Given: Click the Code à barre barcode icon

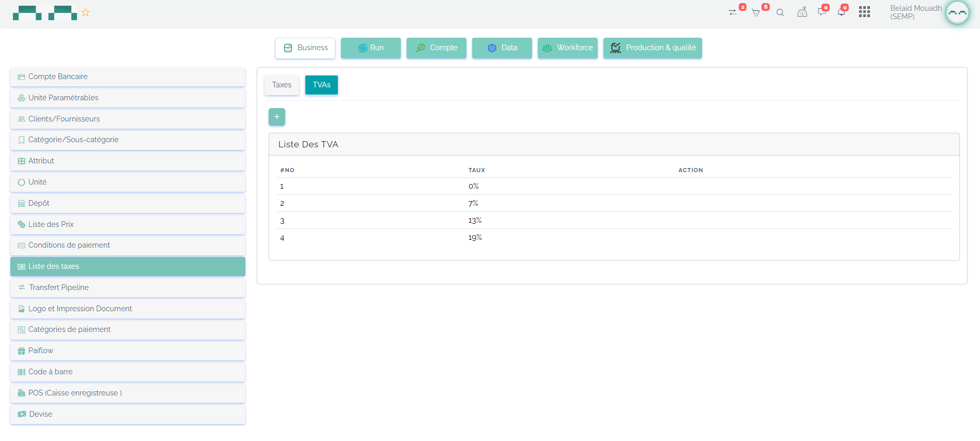Looking at the screenshot, I should 22,372.
